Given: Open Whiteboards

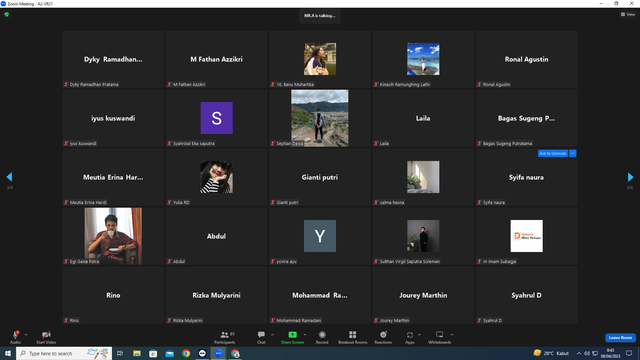Looking at the screenshot, I should click(x=440, y=337).
